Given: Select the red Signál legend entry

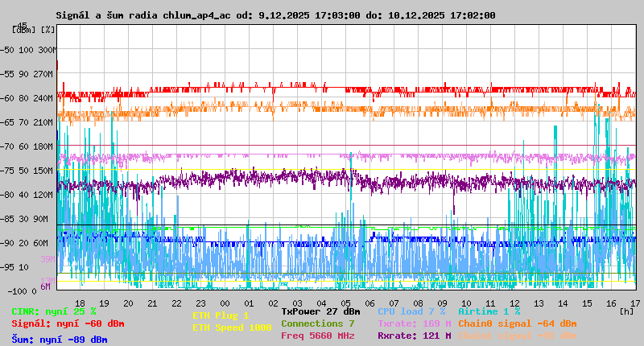Looking at the screenshot, I should click(x=68, y=323).
